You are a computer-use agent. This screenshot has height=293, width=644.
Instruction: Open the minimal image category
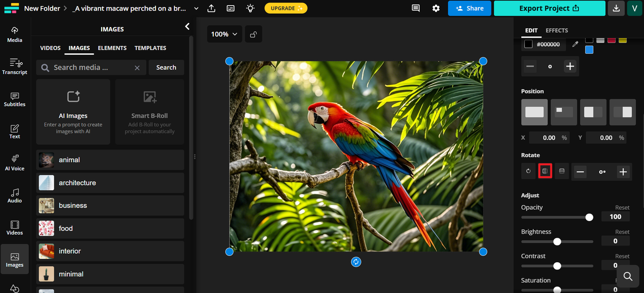click(110, 274)
